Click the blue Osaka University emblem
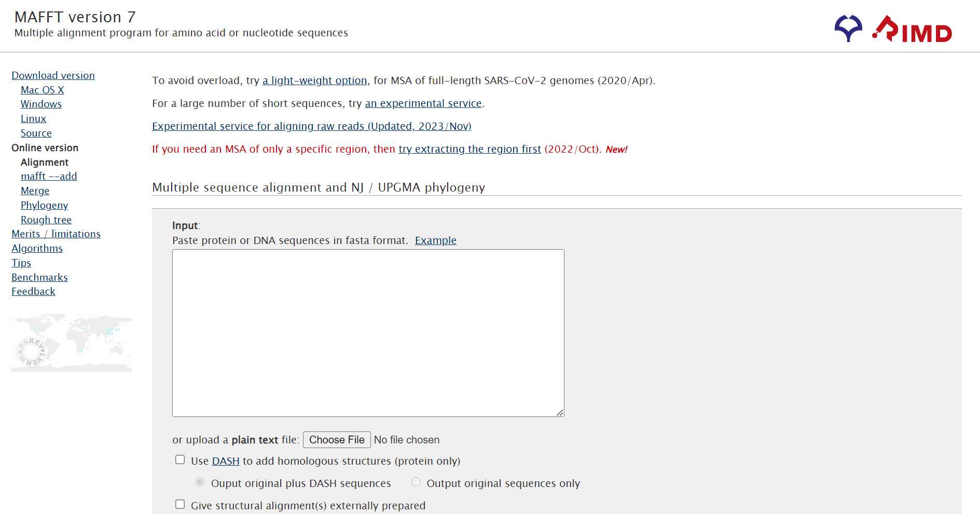 [x=848, y=29]
